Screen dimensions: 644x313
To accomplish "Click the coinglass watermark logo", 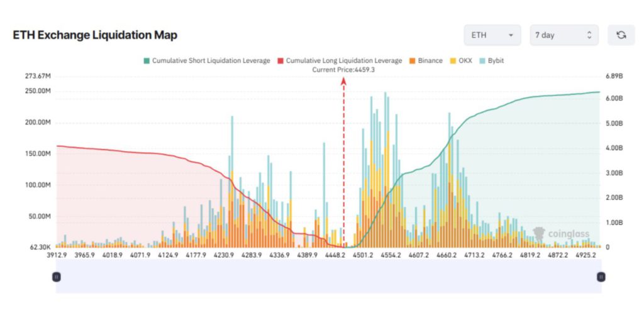I will tap(561, 234).
